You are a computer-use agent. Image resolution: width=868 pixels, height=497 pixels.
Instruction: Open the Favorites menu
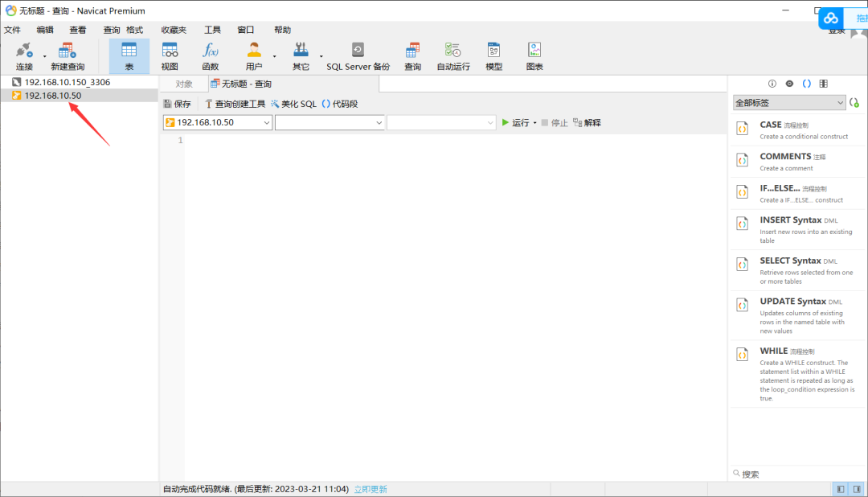point(174,30)
